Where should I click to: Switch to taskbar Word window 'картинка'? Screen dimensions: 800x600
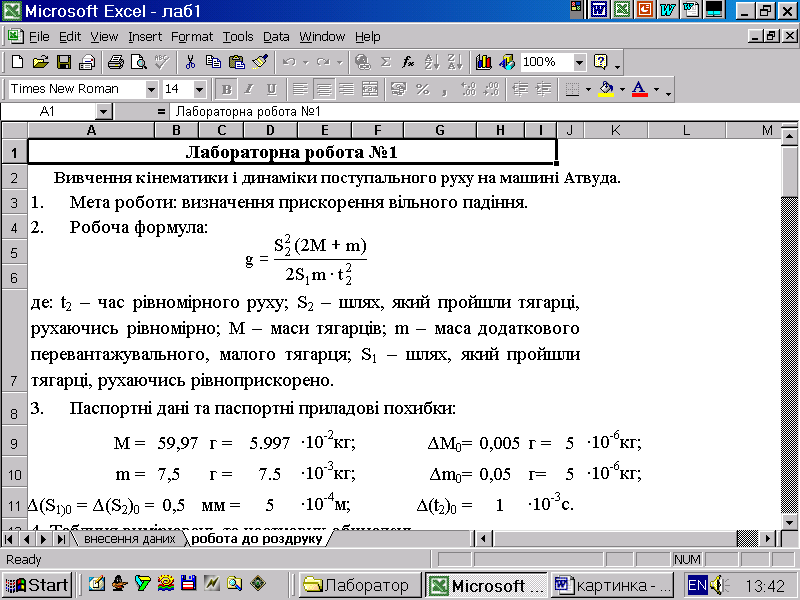[x=613, y=585]
